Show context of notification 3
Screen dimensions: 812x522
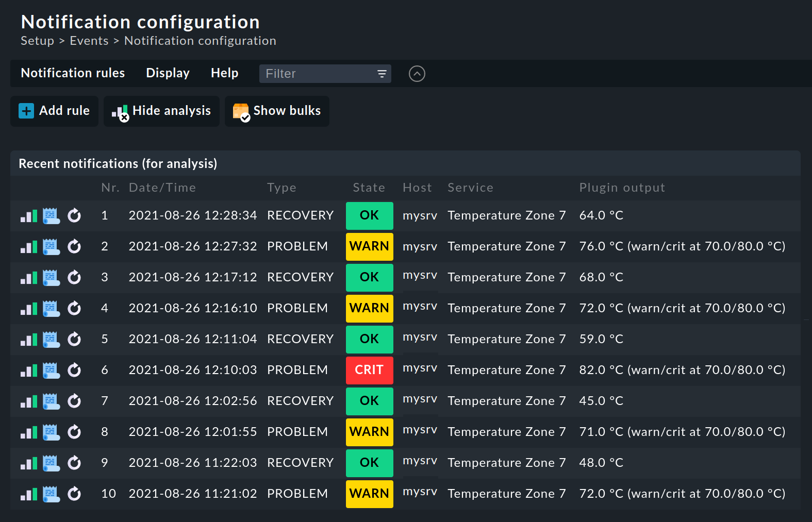point(51,278)
